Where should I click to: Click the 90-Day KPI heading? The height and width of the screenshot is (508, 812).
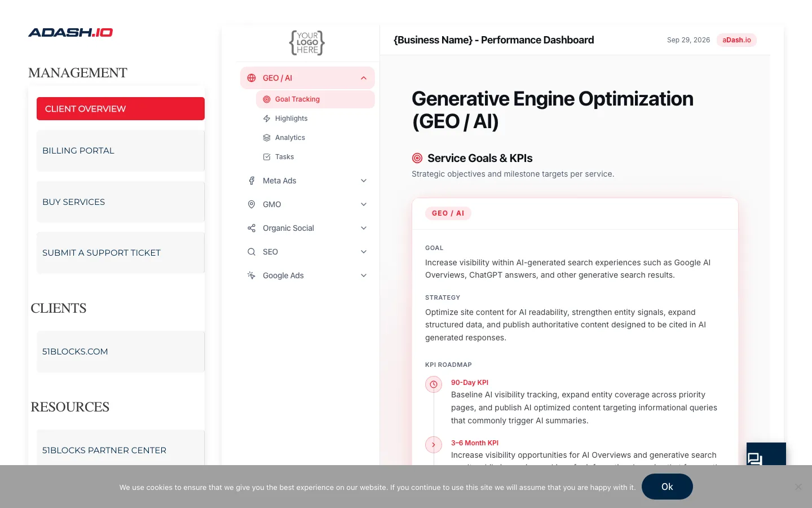tap(470, 383)
